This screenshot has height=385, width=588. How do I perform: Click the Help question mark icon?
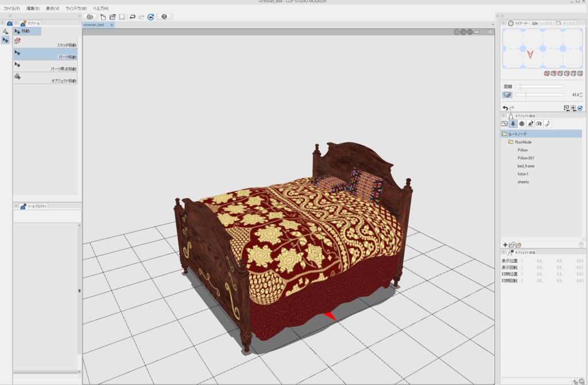click(164, 17)
